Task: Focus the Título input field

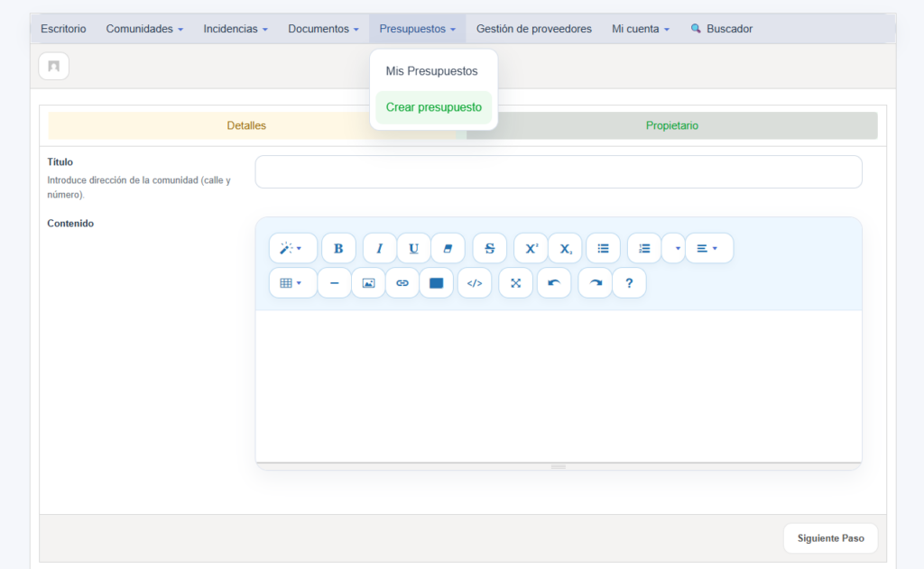Action: 558,172
